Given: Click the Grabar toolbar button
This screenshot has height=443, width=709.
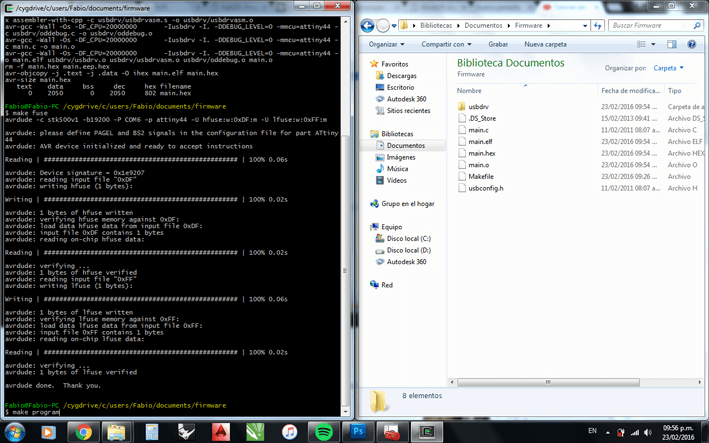Looking at the screenshot, I should (x=498, y=44).
